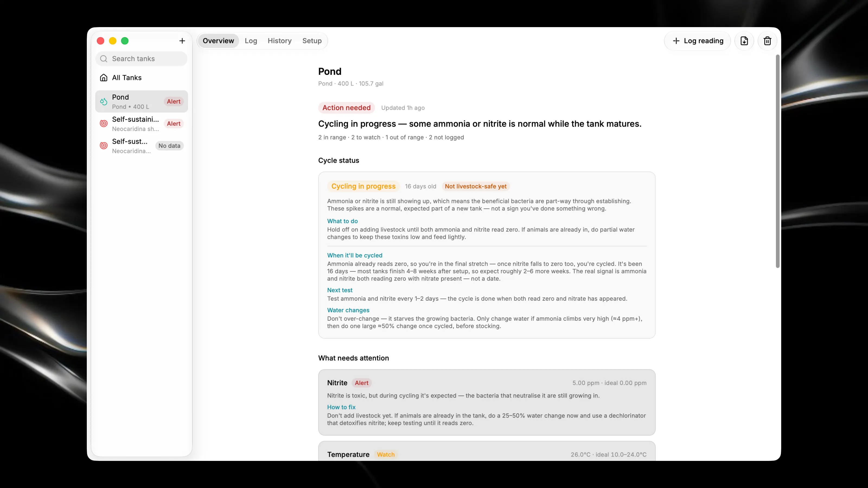Click the Temperature Watch badge
This screenshot has height=488, width=868.
(385, 455)
